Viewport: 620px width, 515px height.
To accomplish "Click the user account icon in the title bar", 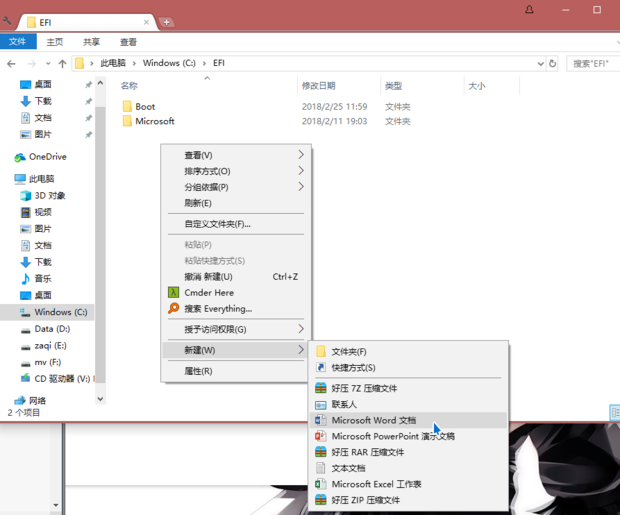I will point(529,9).
